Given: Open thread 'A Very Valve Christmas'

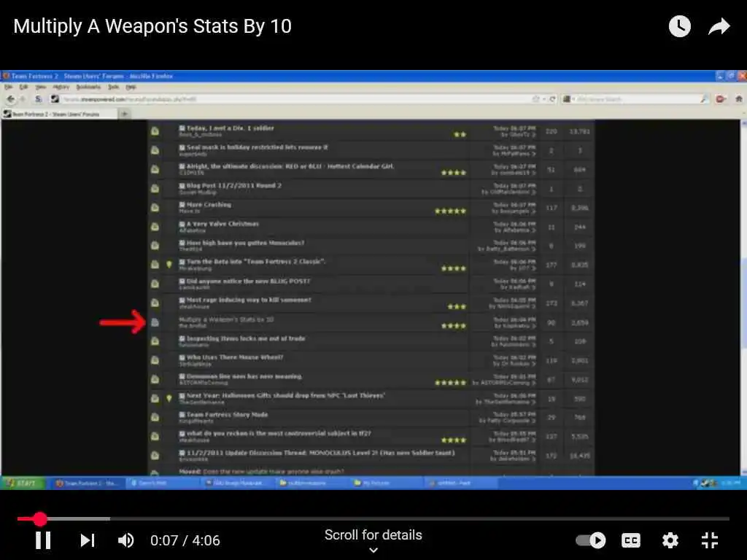Looking at the screenshot, I should coord(222,223).
